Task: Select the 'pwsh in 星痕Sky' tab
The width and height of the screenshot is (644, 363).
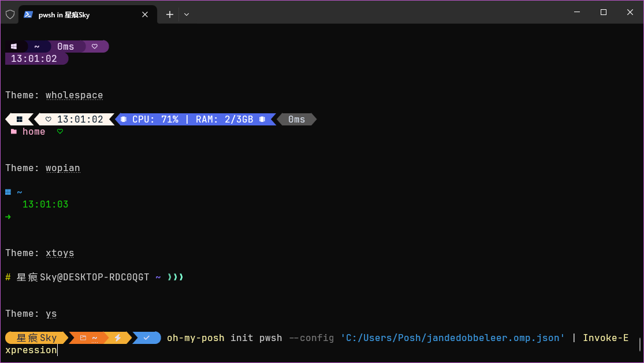Action: [x=87, y=15]
